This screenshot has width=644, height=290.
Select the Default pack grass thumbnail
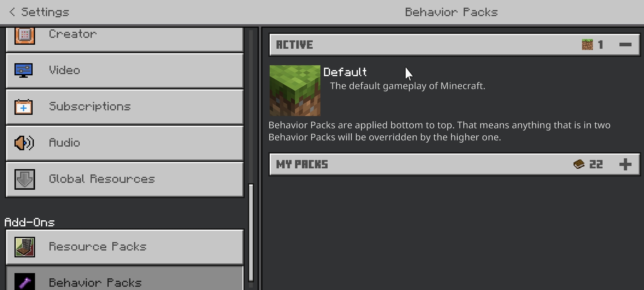pyautogui.click(x=295, y=91)
